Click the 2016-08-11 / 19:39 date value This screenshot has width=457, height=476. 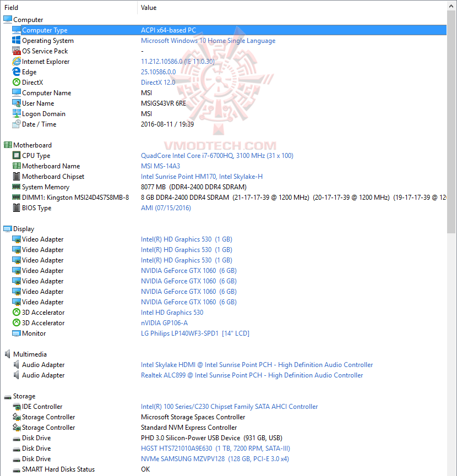pyautogui.click(x=167, y=124)
